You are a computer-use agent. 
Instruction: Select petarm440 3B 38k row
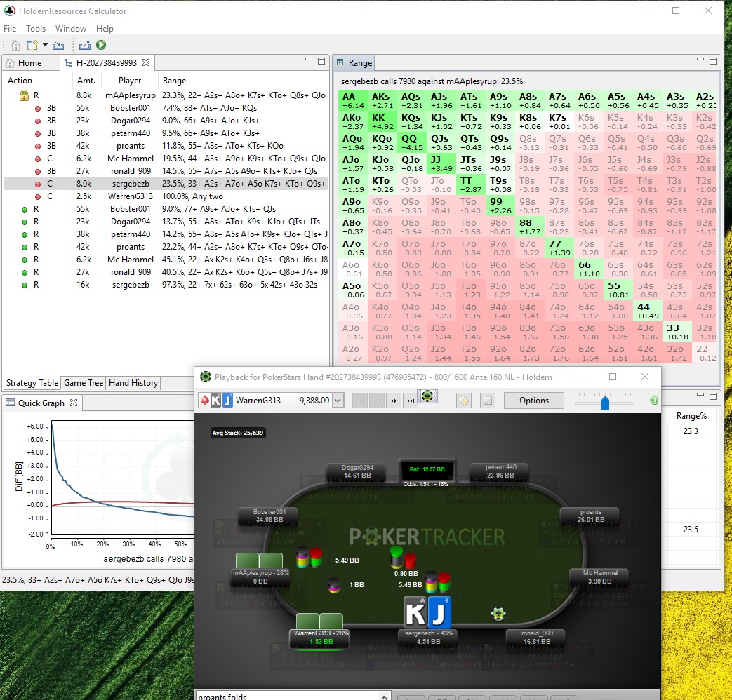[165, 133]
